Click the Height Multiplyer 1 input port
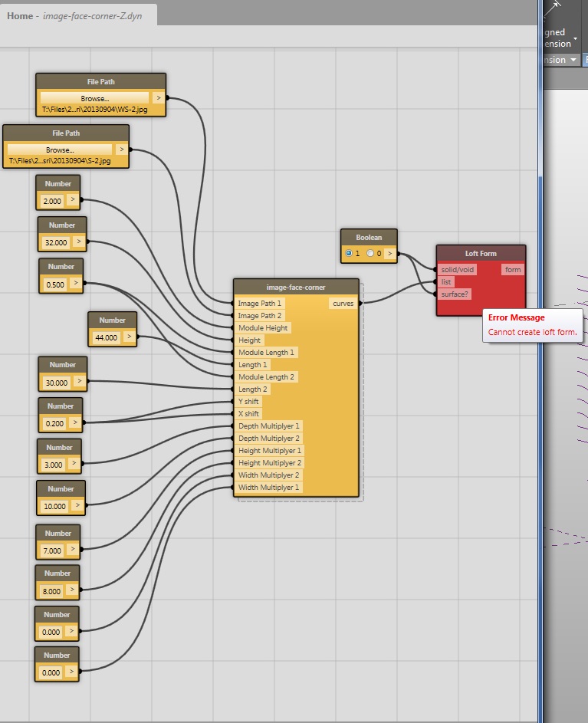Viewport: 588px width, 723px height. pyautogui.click(x=270, y=451)
